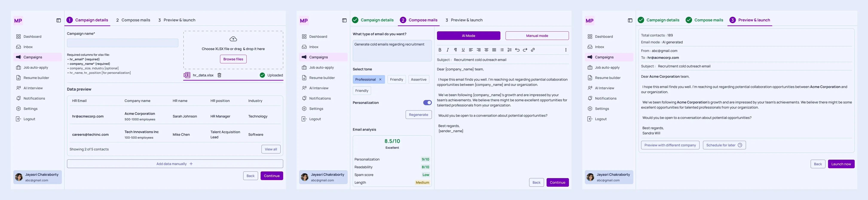This screenshot has width=868, height=200.
Task: Click the careers@techinc.com cell in Data preview
Action: point(90,135)
